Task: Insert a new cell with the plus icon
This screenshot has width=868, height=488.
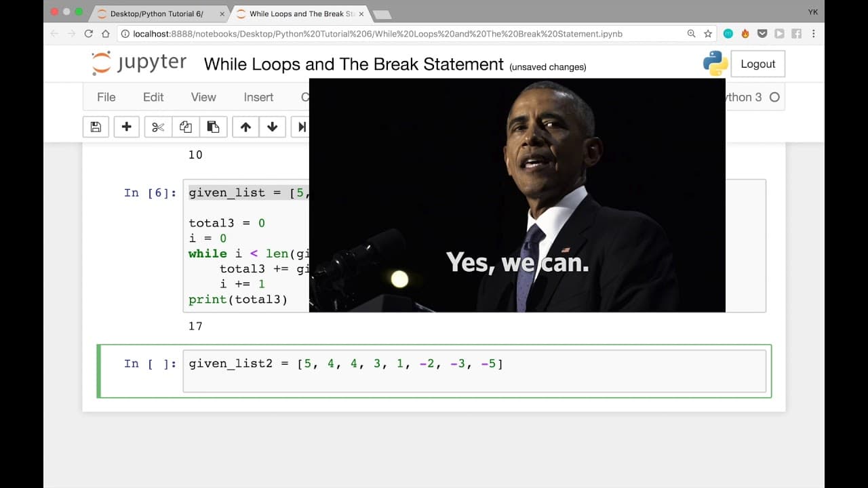Action: pyautogui.click(x=126, y=127)
